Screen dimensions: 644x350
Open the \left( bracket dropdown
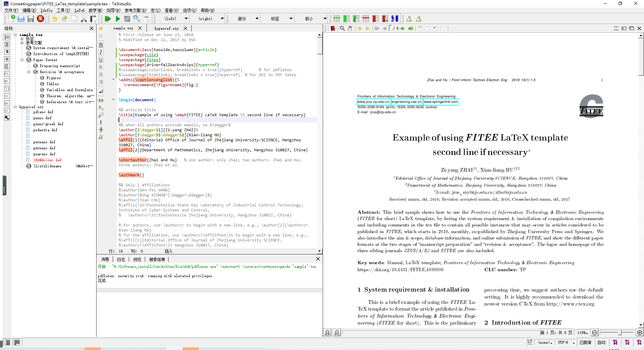[x=186, y=19]
